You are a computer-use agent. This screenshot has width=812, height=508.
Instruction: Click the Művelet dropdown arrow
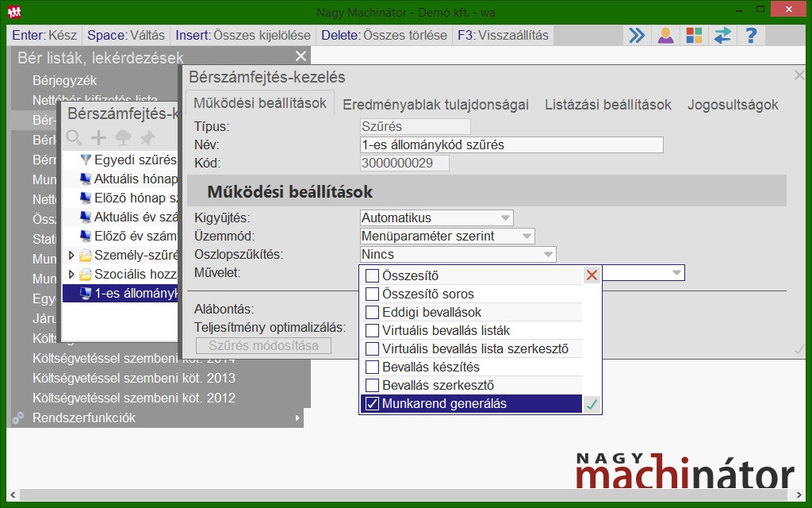point(676,273)
